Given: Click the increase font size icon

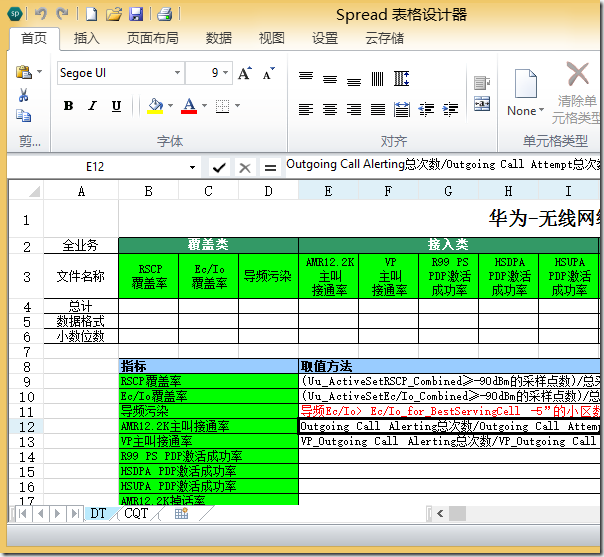Looking at the screenshot, I should point(247,74).
